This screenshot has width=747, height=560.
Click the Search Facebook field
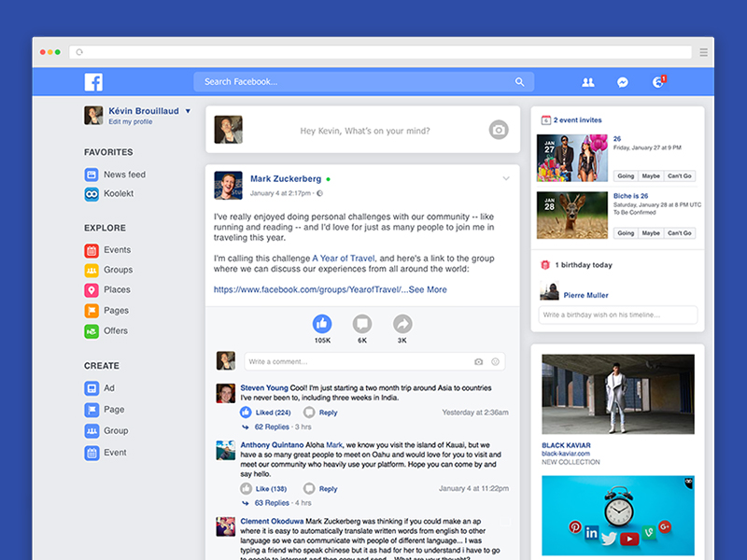pos(363,82)
